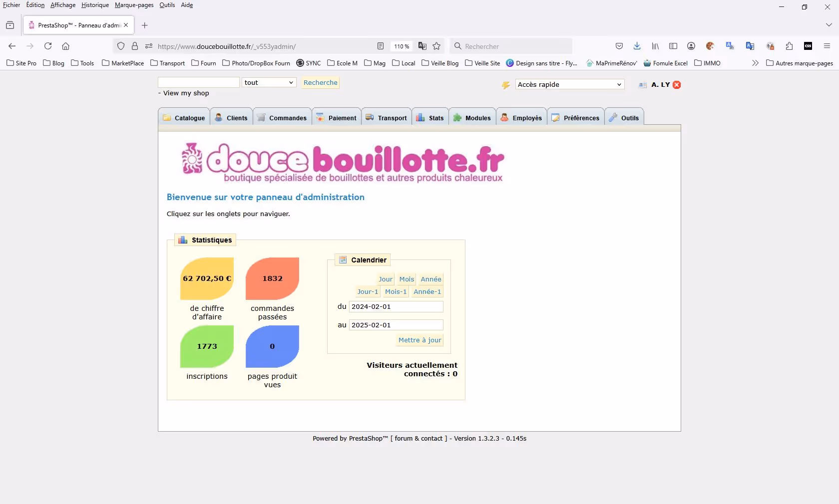Open a new tab with the plus icon
The height and width of the screenshot is (504, 839).
(145, 25)
